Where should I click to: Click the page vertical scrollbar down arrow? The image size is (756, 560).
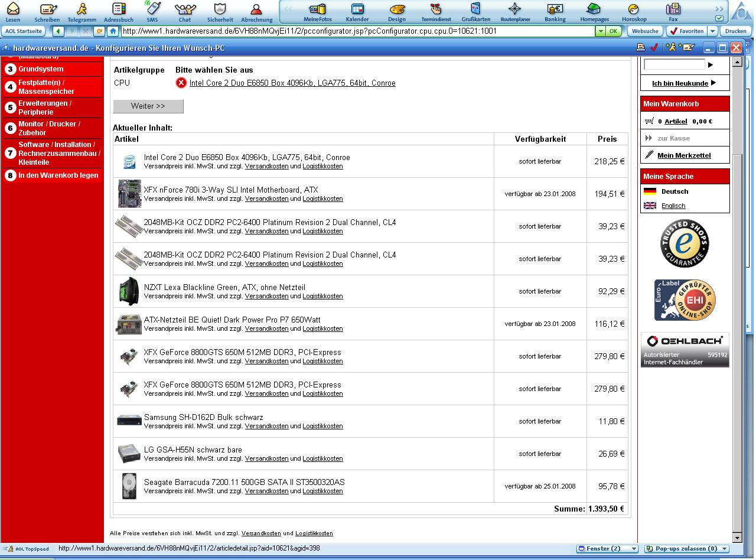coord(737,538)
